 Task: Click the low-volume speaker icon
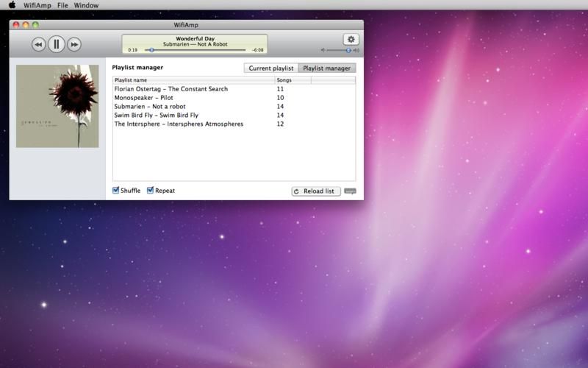[323, 51]
